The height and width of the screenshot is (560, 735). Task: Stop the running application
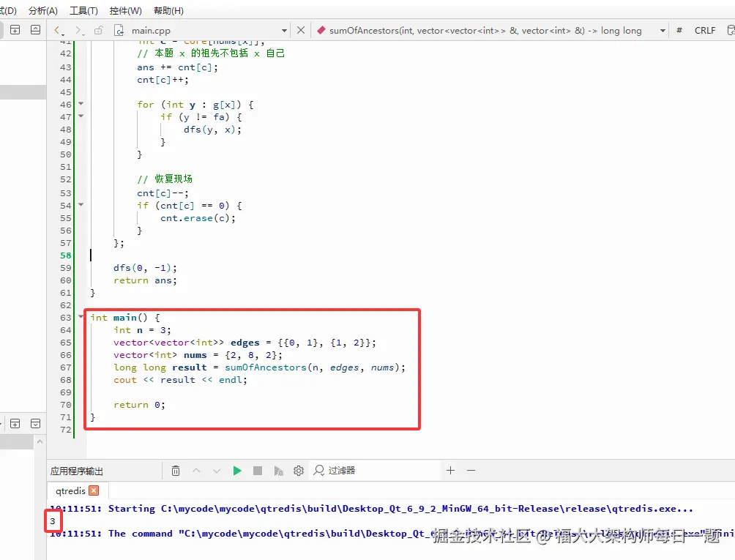(258, 471)
